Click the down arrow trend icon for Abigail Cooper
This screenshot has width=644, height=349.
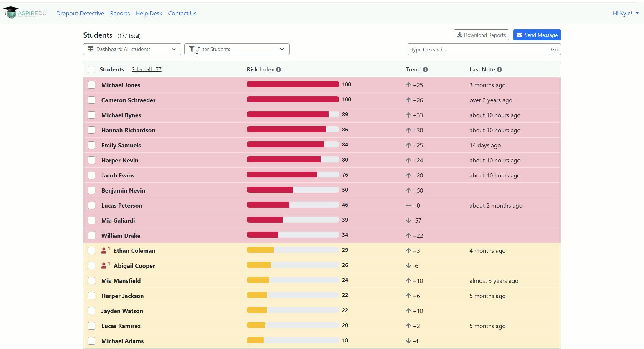click(x=408, y=266)
